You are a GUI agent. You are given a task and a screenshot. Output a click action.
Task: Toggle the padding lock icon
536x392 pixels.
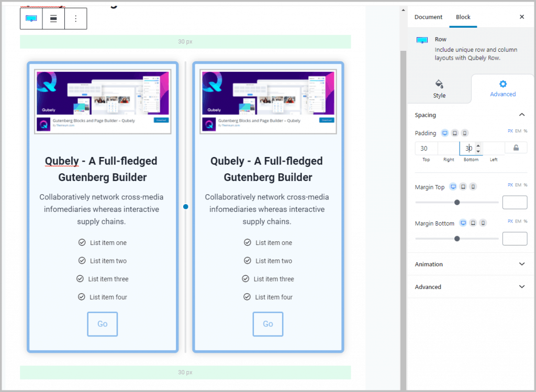(x=516, y=148)
